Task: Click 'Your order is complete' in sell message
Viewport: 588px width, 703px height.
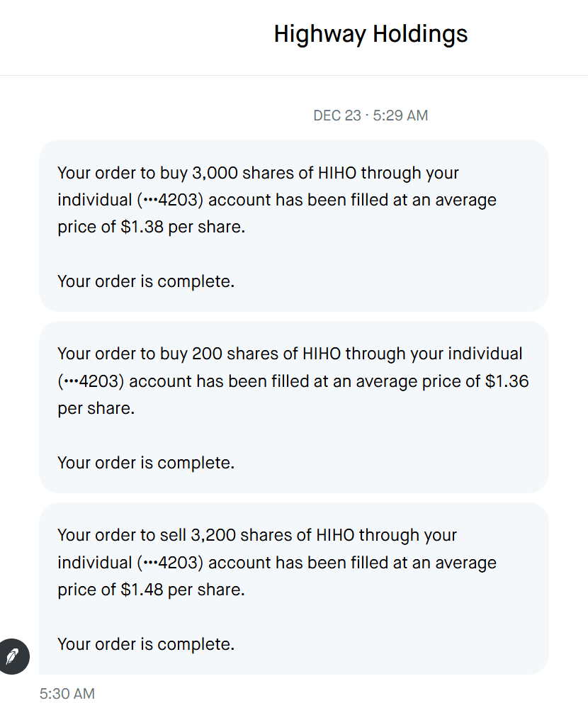Action: 145,644
